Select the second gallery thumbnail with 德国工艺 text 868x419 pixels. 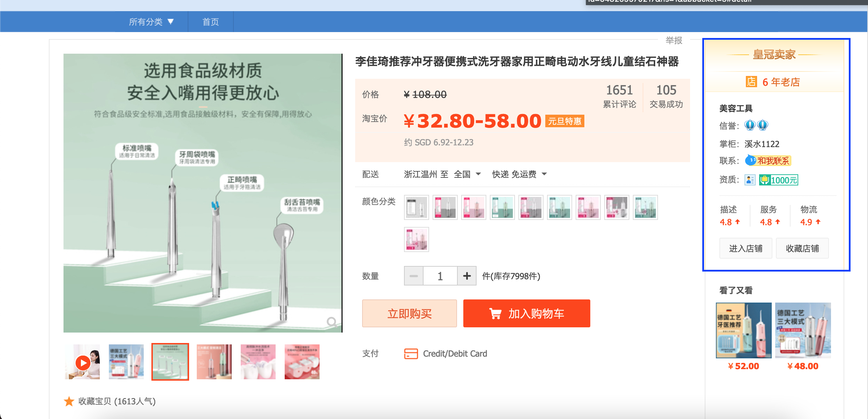126,362
